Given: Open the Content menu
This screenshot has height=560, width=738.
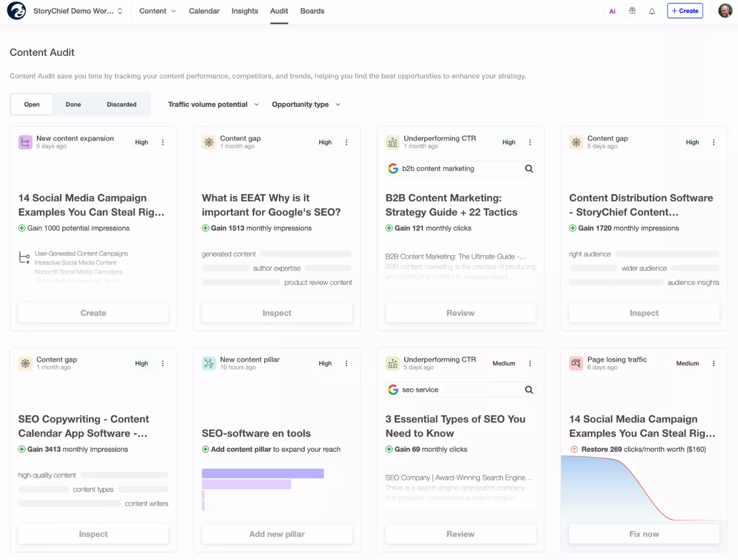Looking at the screenshot, I should [x=157, y=11].
